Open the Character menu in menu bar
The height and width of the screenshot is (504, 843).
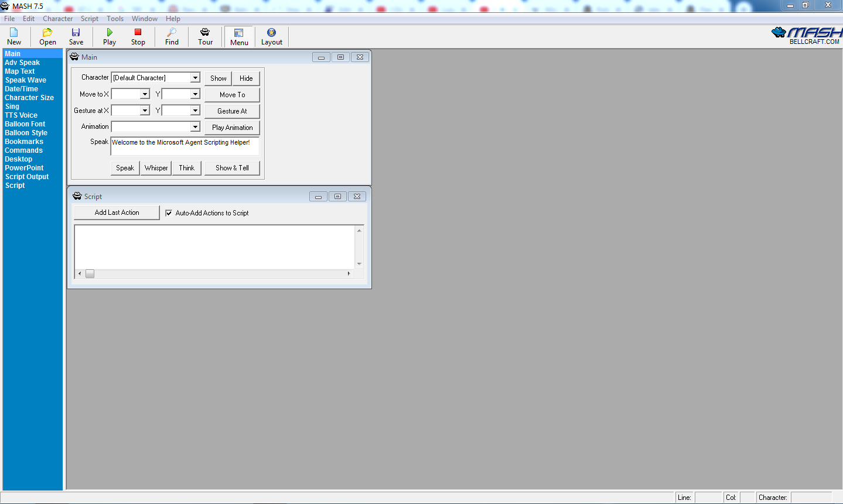(x=57, y=19)
